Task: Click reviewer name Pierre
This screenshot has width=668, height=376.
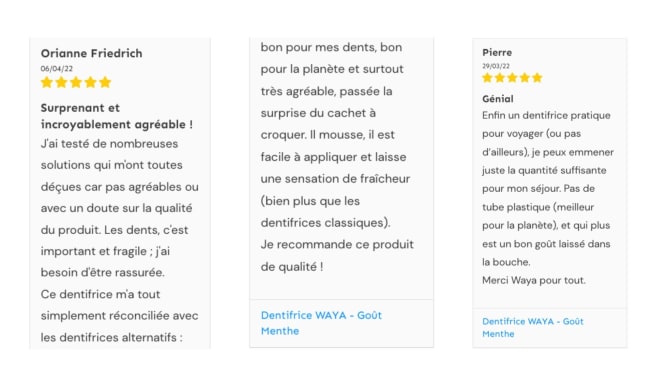Action: click(497, 52)
